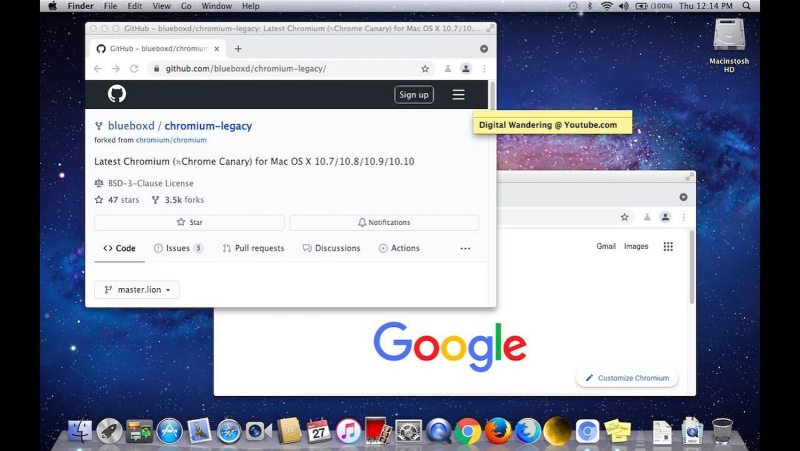Click the back arrow in GitHub window

(98, 68)
